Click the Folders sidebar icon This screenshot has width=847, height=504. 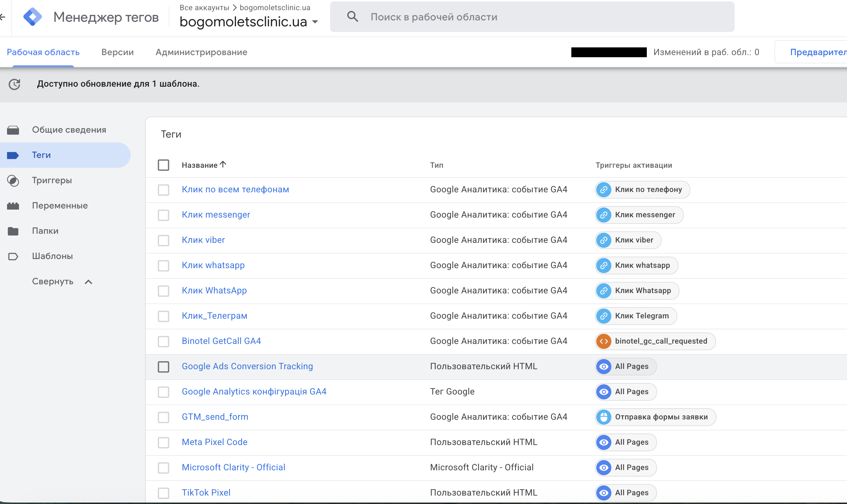13,231
